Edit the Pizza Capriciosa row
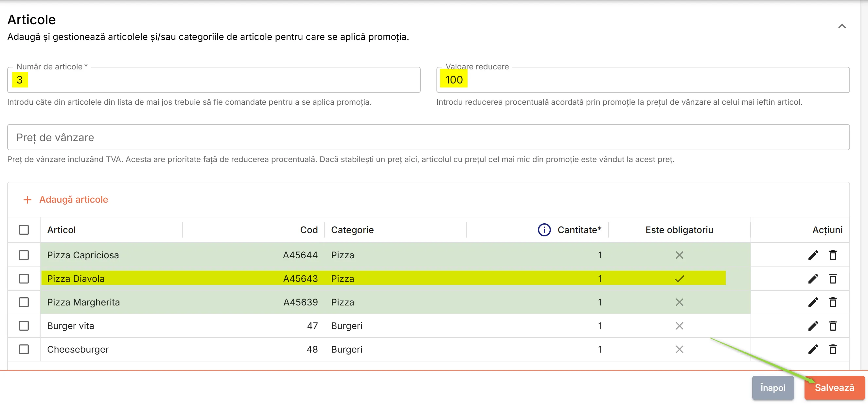868x404 pixels. coord(813,255)
